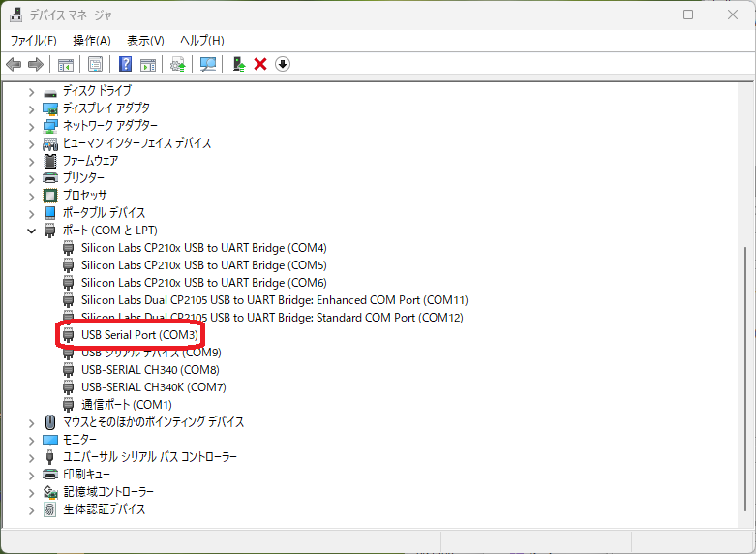The width and height of the screenshot is (756, 554).
Task: Select USB Serial Port (COM3) device
Action: (139, 335)
